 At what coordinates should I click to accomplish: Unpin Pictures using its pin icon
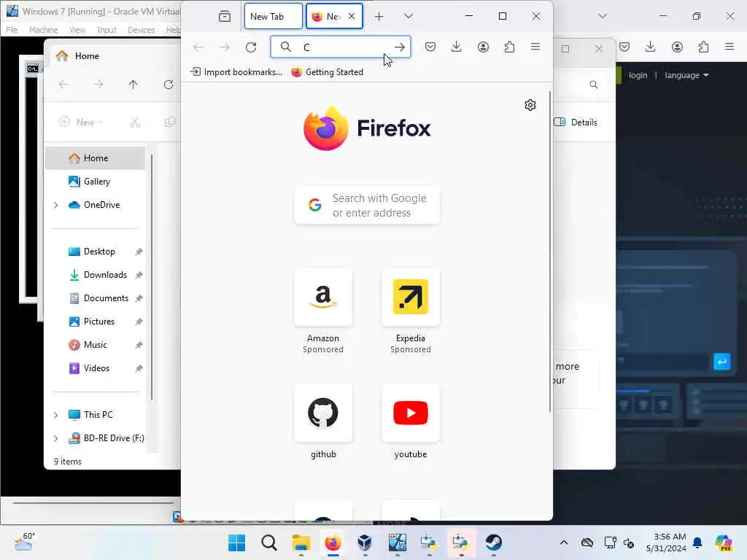139,322
